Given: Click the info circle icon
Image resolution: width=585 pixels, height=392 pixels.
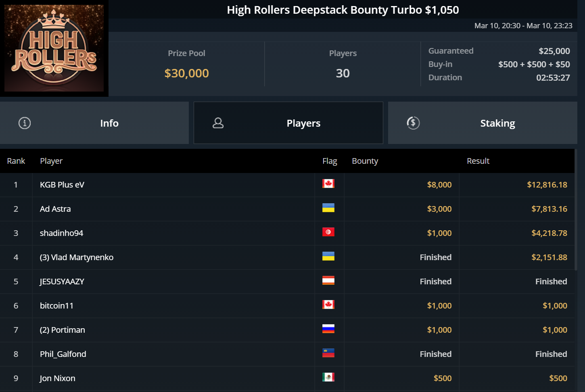Looking at the screenshot, I should point(25,123).
